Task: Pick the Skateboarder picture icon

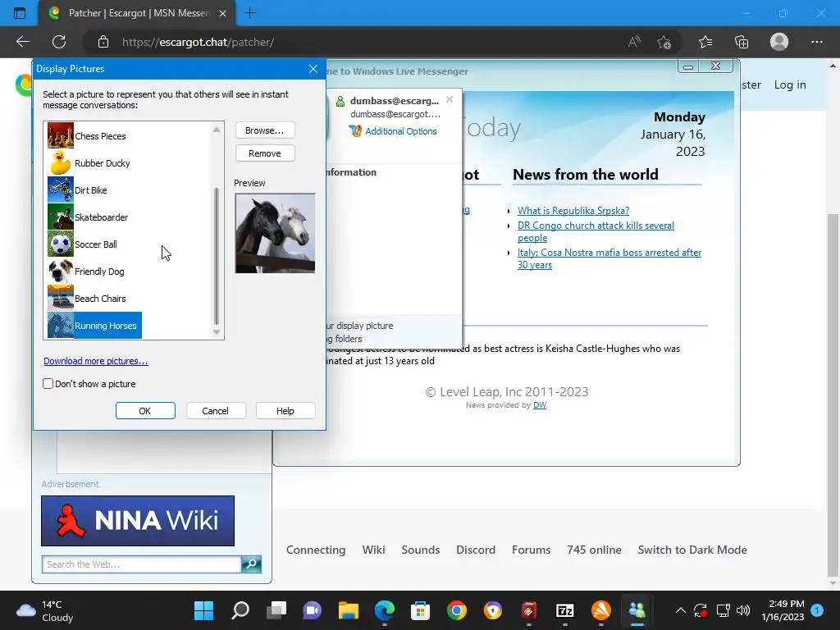Action: point(61,217)
